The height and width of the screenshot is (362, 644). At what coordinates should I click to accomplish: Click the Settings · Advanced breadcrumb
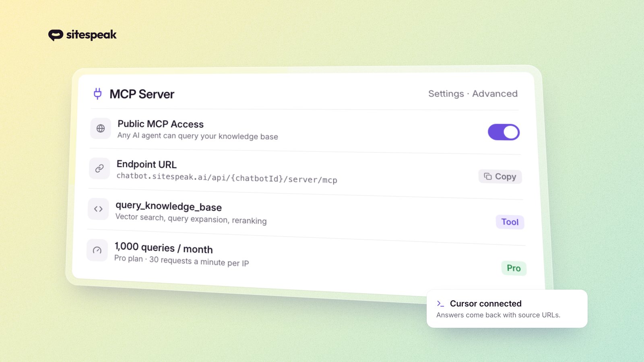point(473,94)
